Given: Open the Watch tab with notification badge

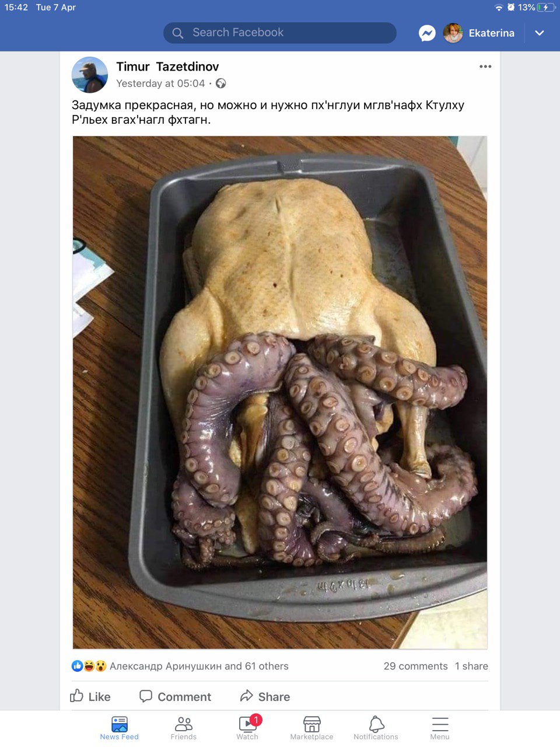Looking at the screenshot, I should (x=249, y=728).
